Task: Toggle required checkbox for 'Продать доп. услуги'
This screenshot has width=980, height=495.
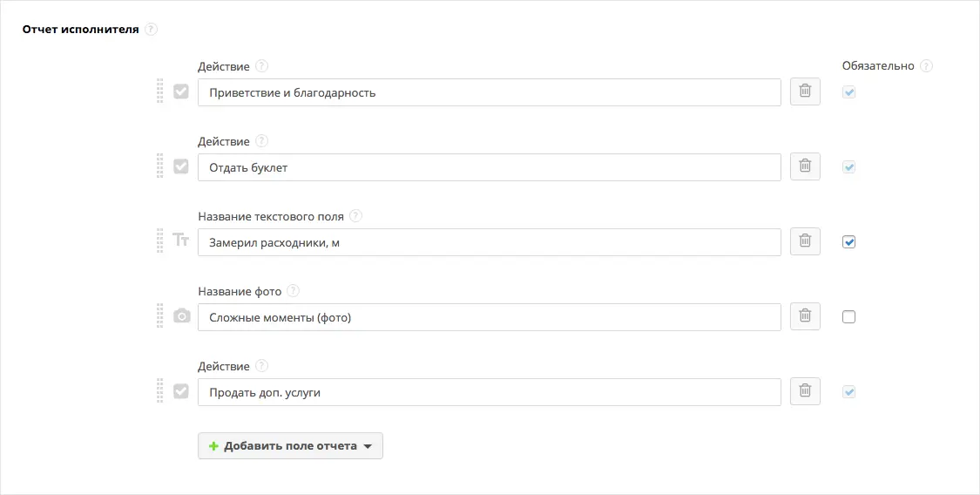Action: [x=848, y=392]
